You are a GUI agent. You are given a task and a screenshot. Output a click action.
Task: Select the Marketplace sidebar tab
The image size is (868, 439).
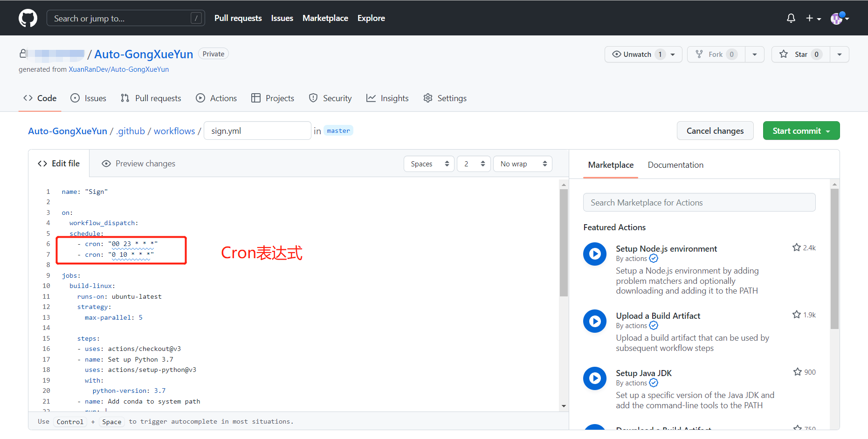pyautogui.click(x=611, y=165)
